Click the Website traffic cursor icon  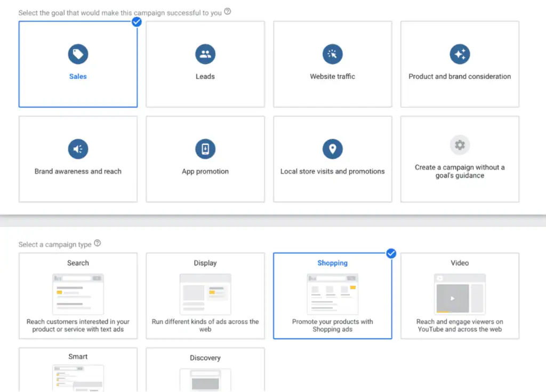332,54
